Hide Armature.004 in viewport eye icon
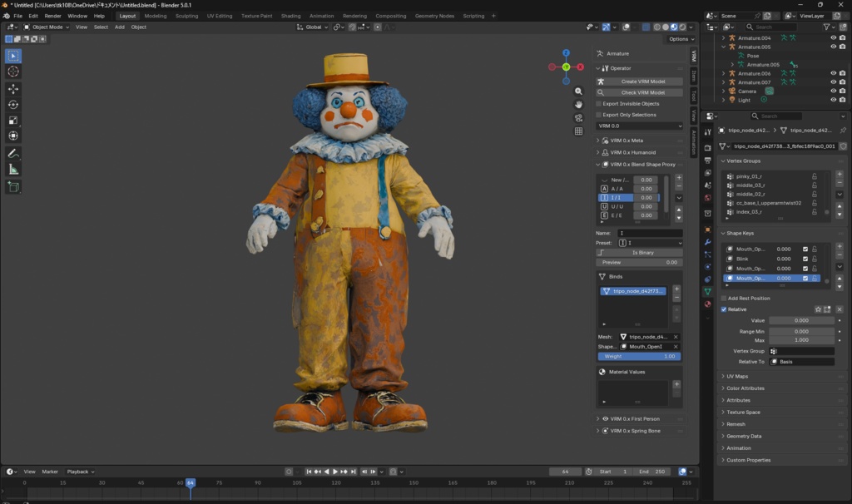The height and width of the screenshot is (504, 852). [x=833, y=38]
